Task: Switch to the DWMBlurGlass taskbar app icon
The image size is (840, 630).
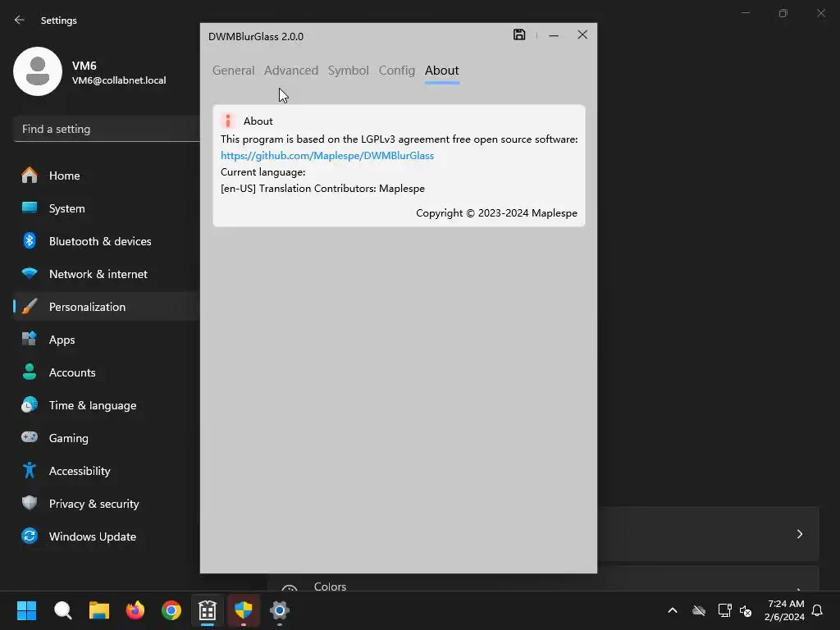Action: [208, 610]
